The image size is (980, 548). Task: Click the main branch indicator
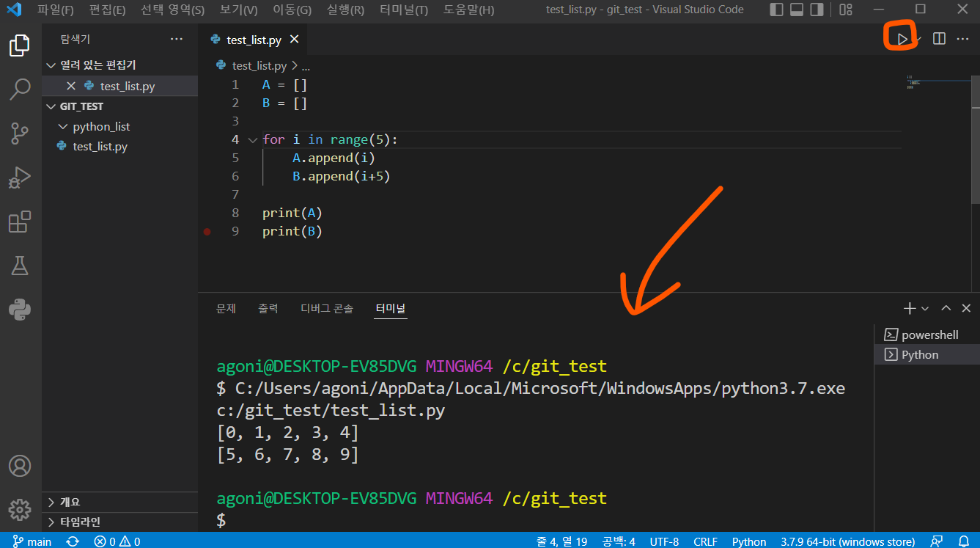[x=32, y=541]
